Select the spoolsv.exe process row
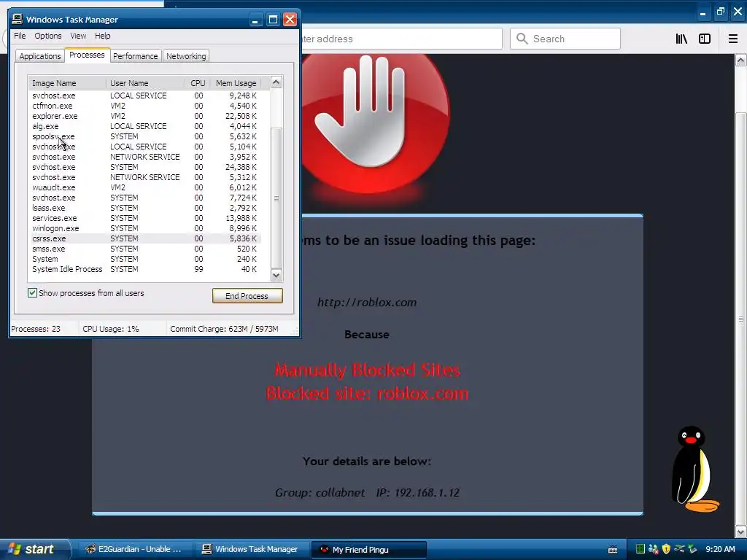 [145, 136]
